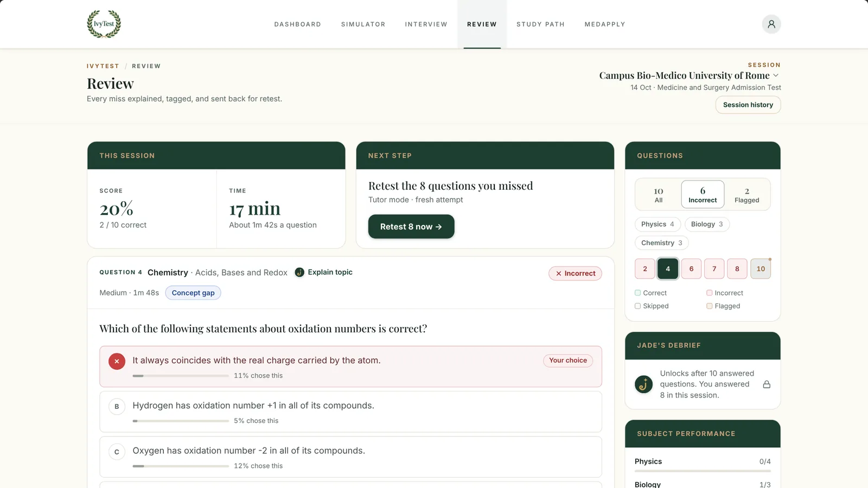This screenshot has height=488, width=868.
Task: Click the Flagged legend swatch
Action: (709, 306)
